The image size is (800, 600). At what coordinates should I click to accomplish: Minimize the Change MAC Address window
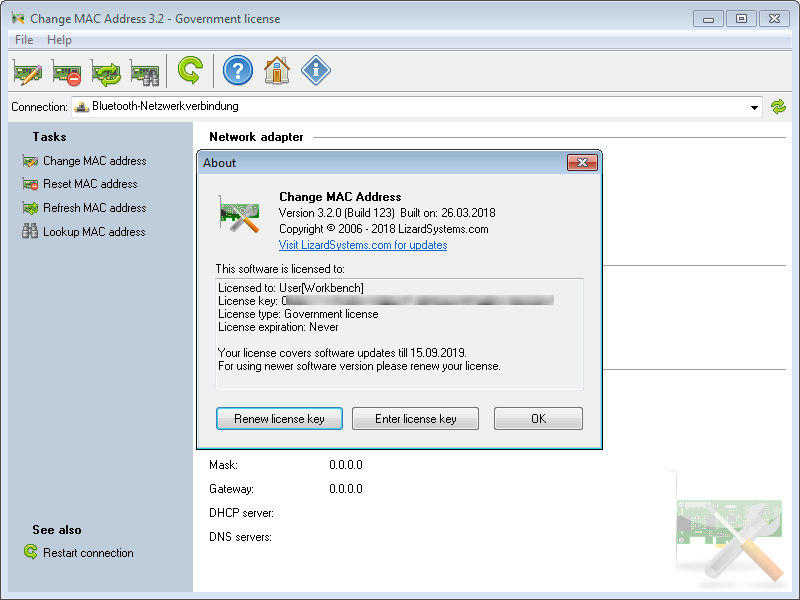(708, 19)
